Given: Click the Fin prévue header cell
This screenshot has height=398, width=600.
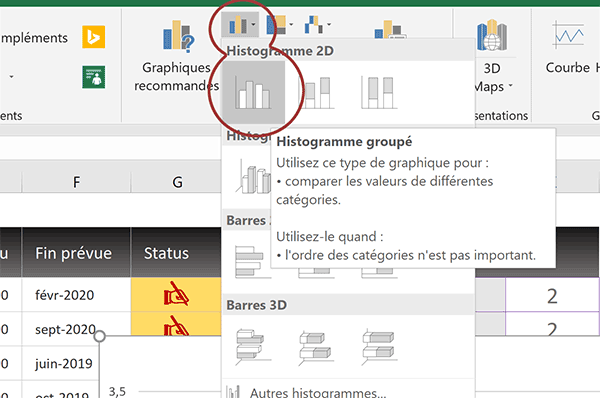Looking at the screenshot, I should coord(77,253).
